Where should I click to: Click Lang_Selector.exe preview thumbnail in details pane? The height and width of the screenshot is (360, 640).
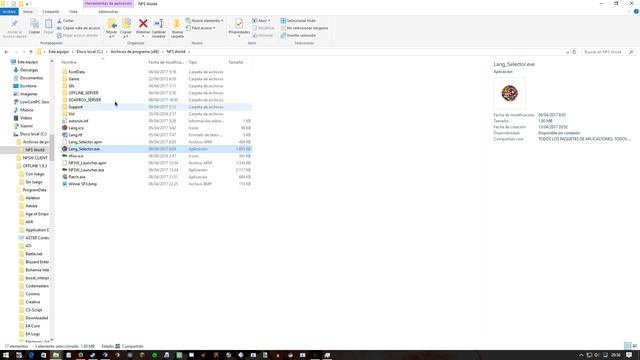509,93
